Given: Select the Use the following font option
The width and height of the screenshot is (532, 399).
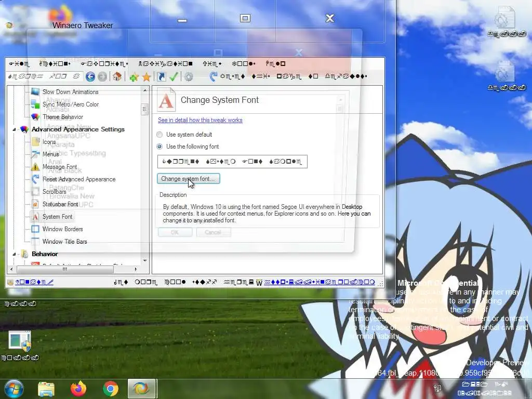Looking at the screenshot, I should [159, 147].
